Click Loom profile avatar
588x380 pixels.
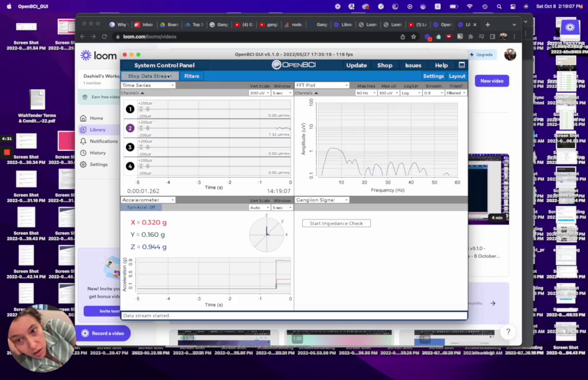(x=510, y=55)
